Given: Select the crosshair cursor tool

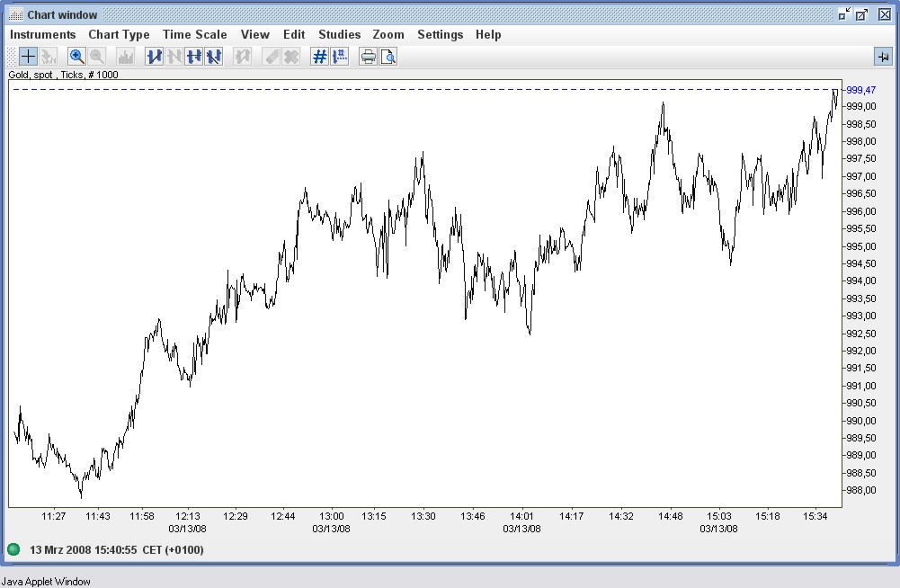Looking at the screenshot, I should pos(29,57).
